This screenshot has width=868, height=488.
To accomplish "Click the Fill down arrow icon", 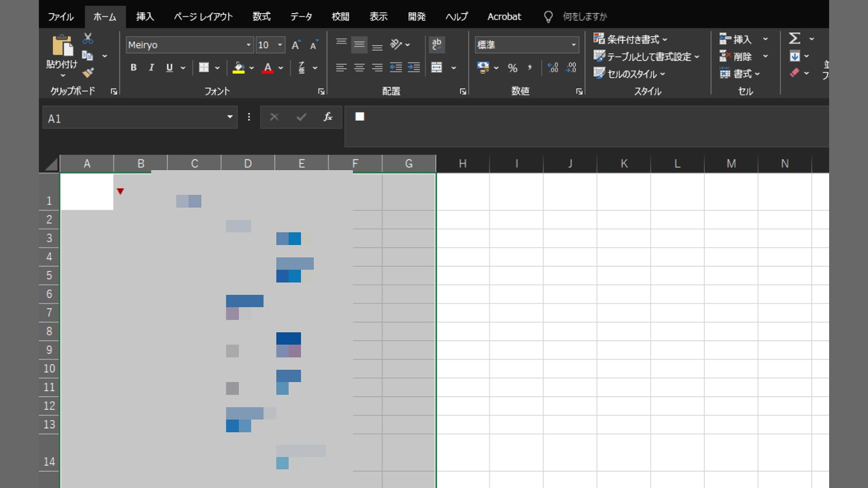I will tap(794, 56).
